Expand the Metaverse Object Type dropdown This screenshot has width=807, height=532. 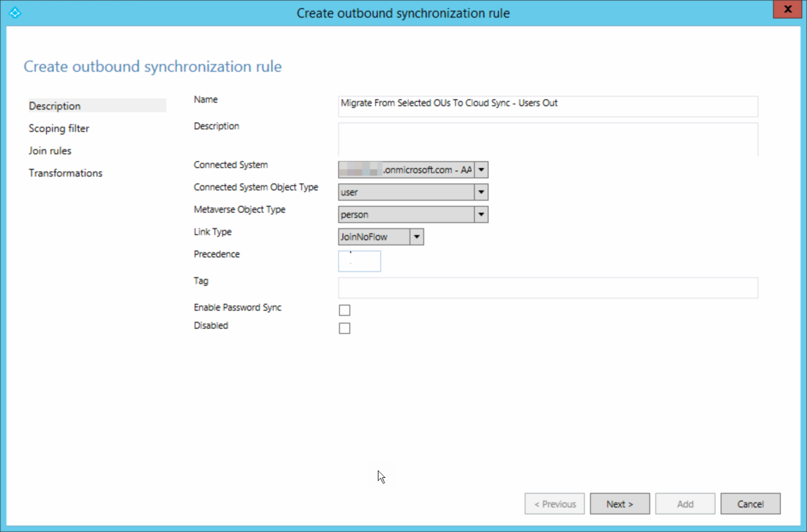pyautogui.click(x=481, y=214)
